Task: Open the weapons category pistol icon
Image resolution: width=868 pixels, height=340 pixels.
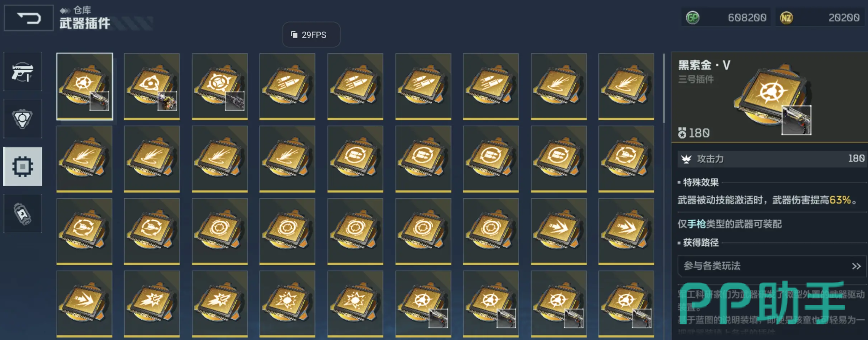Action: pyautogui.click(x=22, y=72)
